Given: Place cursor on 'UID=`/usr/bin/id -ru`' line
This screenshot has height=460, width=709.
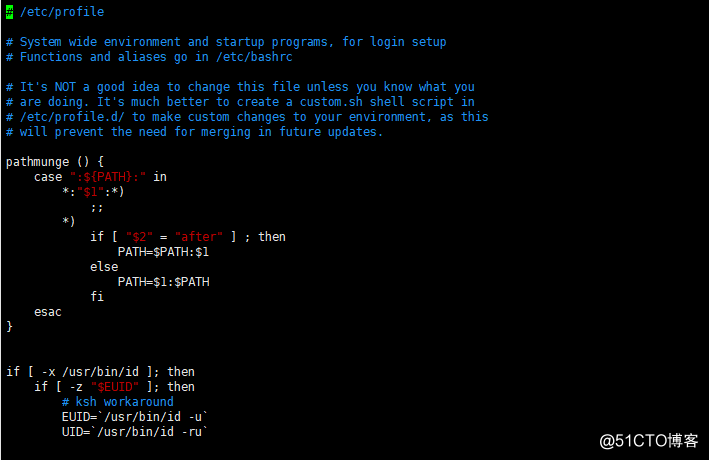Looking at the screenshot, I should [x=135, y=432].
